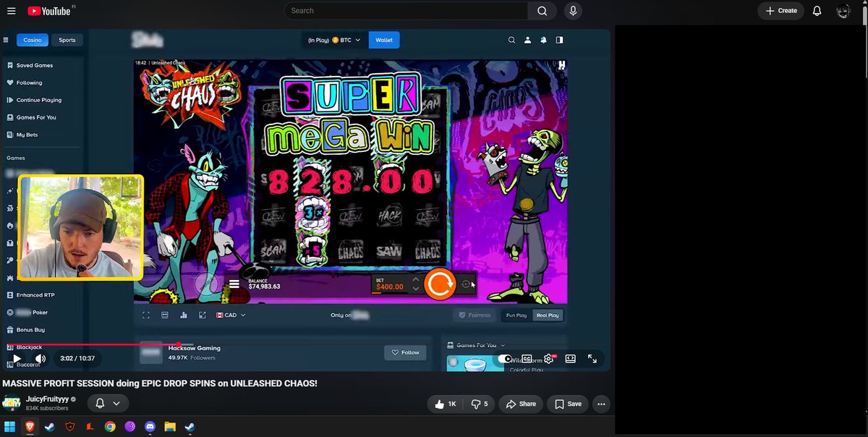Open YouTube notifications bell at top
Viewport: 868px width, 437px height.
[x=817, y=11]
